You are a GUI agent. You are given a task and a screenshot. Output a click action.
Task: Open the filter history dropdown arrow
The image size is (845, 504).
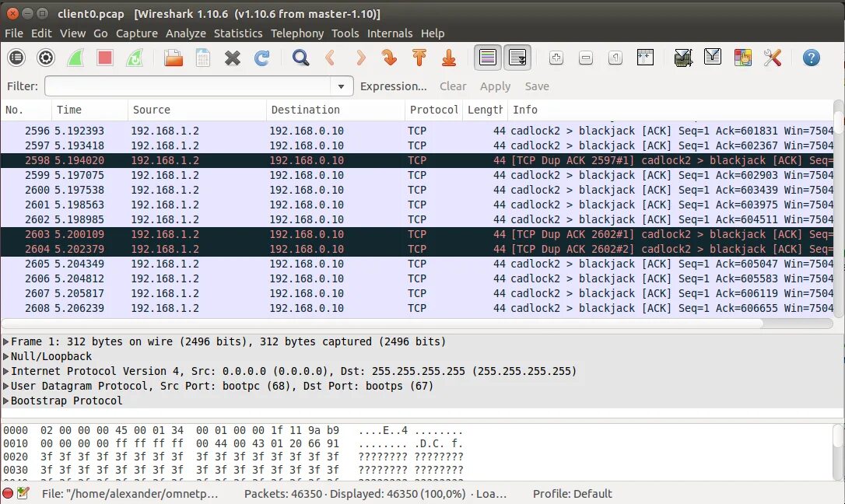click(x=341, y=86)
